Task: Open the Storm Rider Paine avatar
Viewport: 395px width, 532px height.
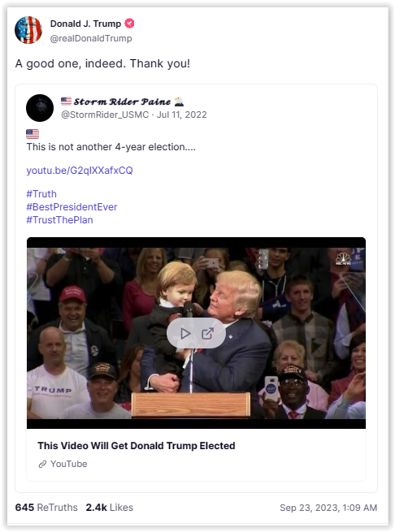Action: [40, 108]
